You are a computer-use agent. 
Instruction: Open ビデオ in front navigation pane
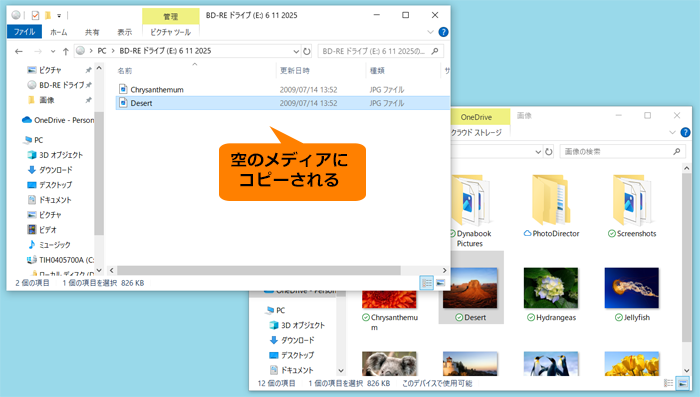pyautogui.click(x=42, y=230)
